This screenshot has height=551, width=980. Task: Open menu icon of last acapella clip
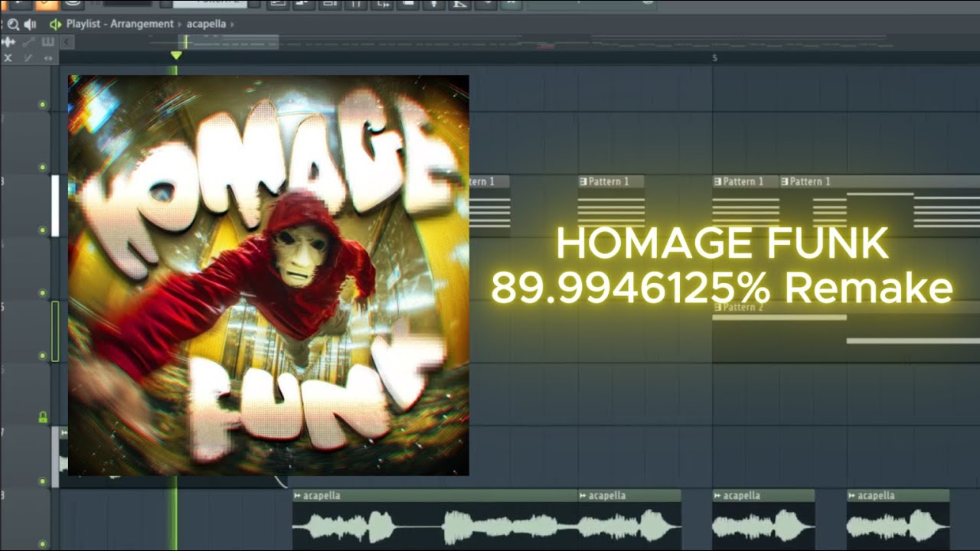pos(852,496)
